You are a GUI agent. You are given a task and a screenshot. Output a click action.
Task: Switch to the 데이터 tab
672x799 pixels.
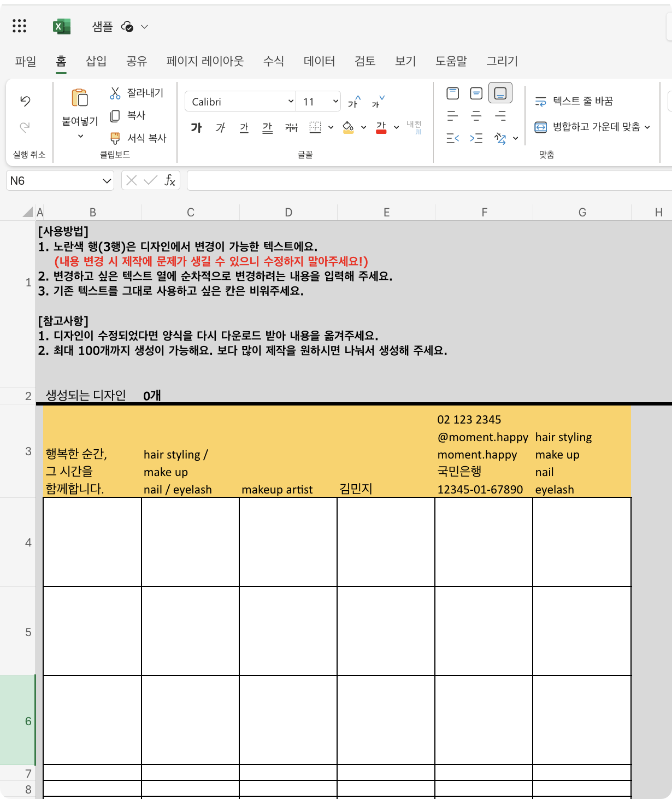pyautogui.click(x=319, y=61)
